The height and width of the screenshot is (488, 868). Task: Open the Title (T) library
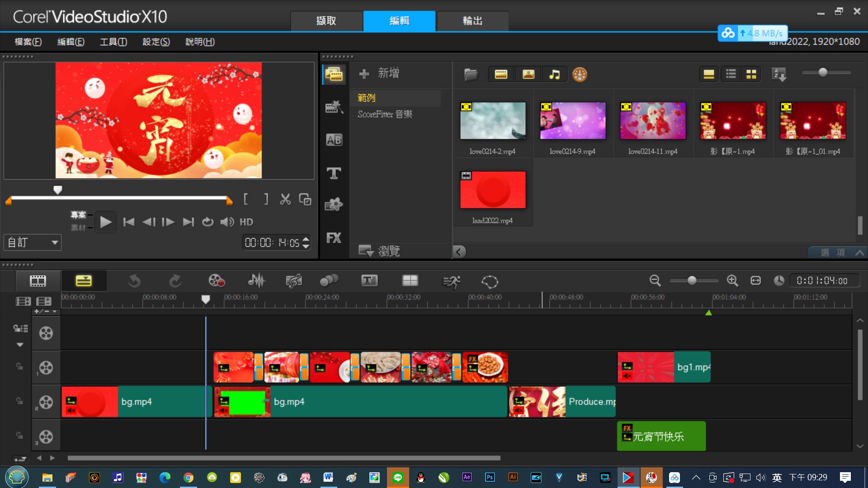(x=334, y=173)
